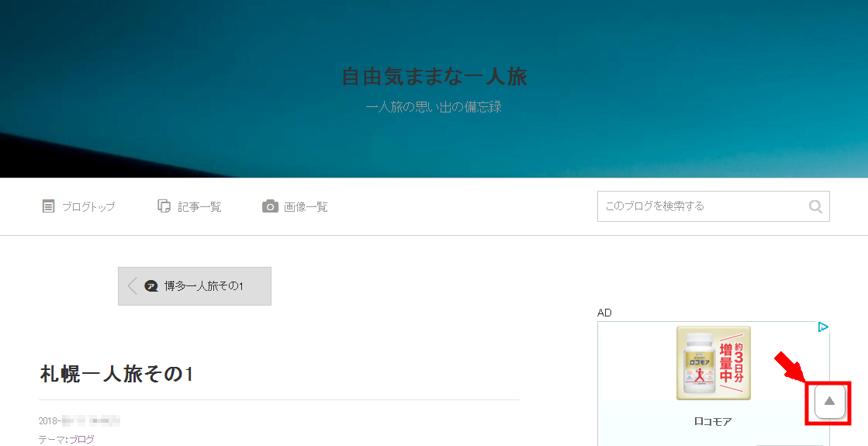Click the left chevron on previous post button

[x=132, y=286]
